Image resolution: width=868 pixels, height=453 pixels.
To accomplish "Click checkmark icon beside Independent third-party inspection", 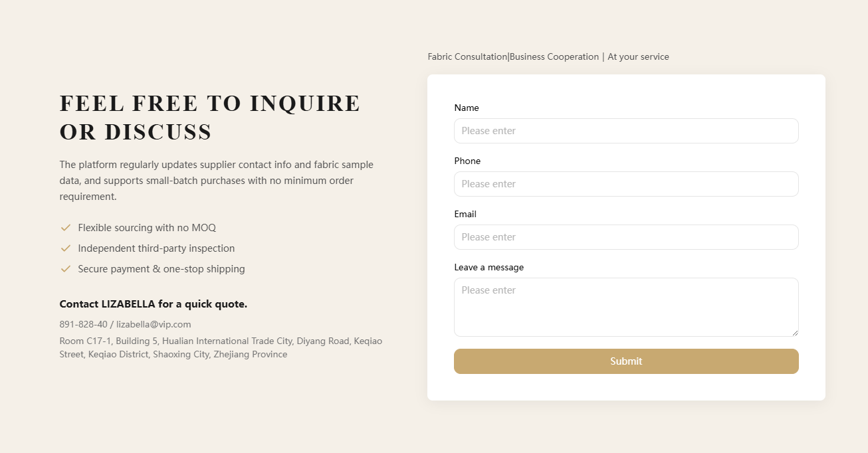I will [x=66, y=248].
